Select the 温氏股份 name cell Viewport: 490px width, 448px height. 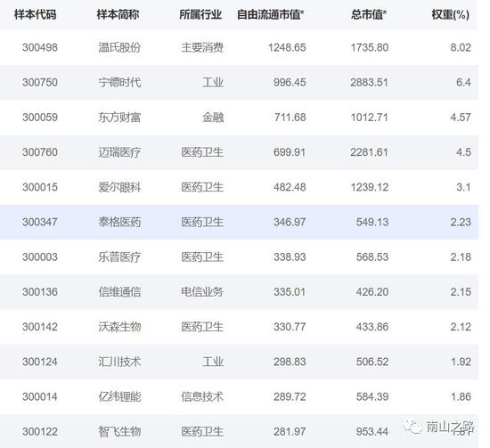(119, 47)
